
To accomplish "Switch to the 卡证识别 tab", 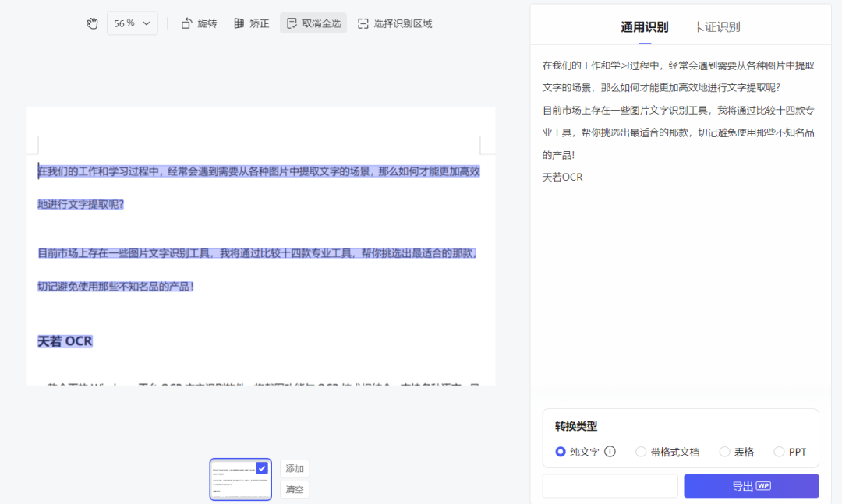I will click(716, 26).
